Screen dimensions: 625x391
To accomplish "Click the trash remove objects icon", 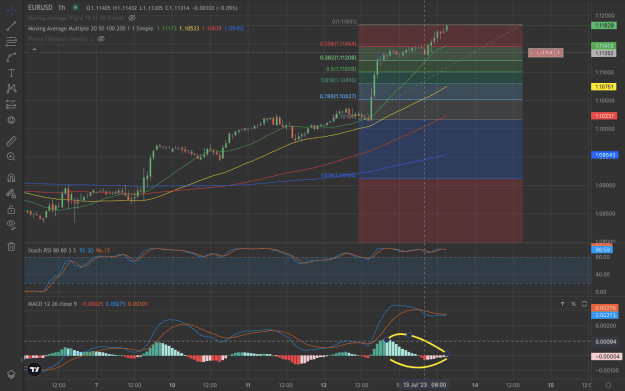I will pos(11,246).
